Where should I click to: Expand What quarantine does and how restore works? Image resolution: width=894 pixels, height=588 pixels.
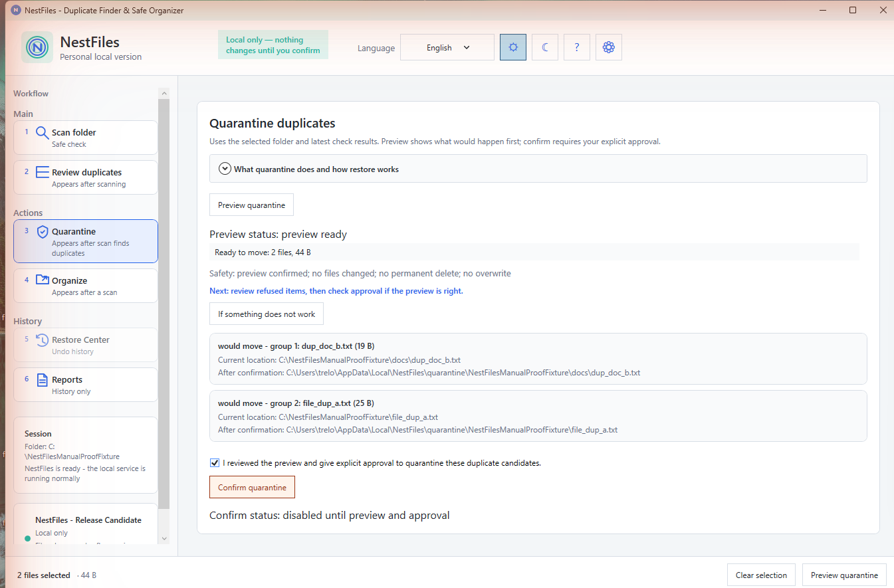(538, 169)
